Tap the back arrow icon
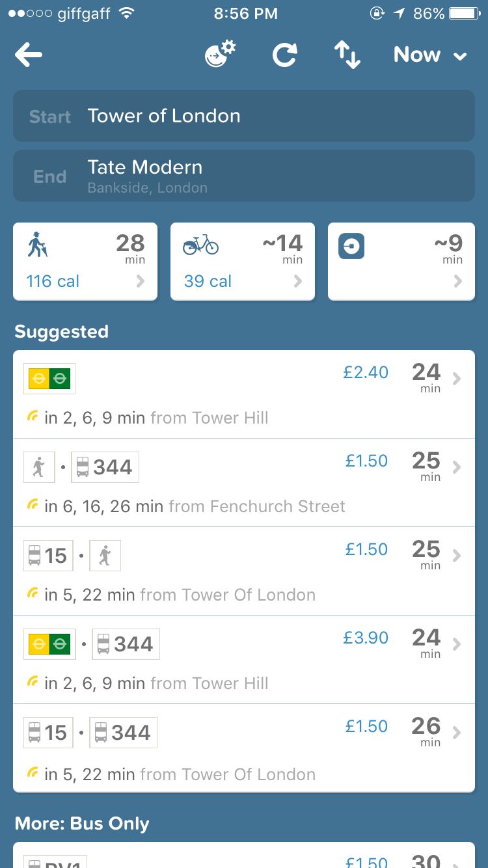This screenshot has height=868, width=488. click(29, 55)
